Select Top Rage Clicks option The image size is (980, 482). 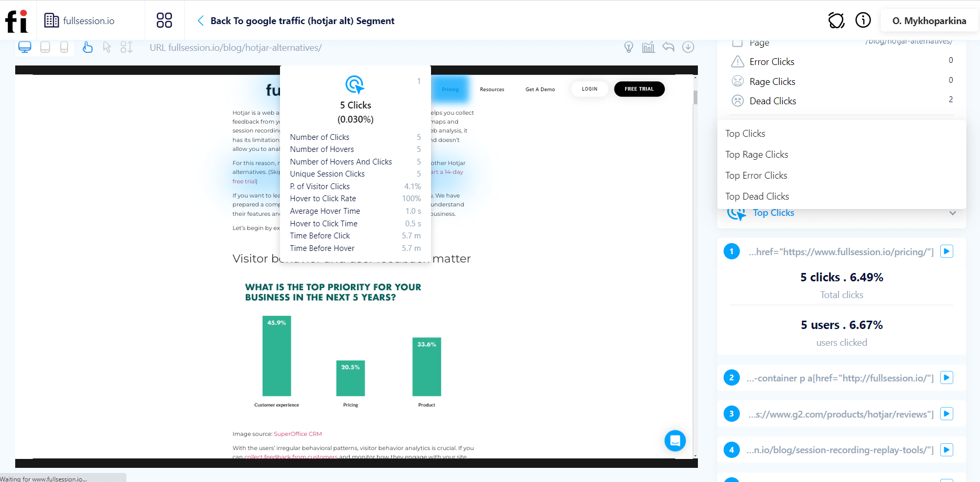[x=842, y=155]
